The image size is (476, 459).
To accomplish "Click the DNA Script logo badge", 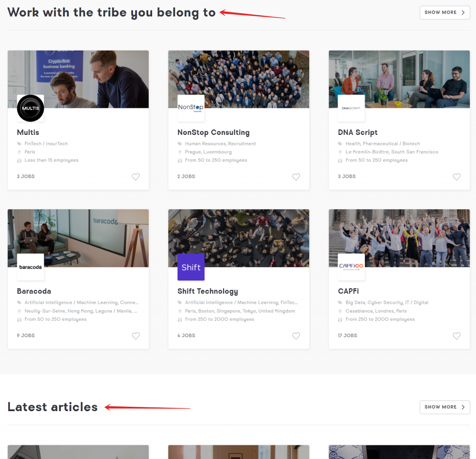I will click(351, 108).
